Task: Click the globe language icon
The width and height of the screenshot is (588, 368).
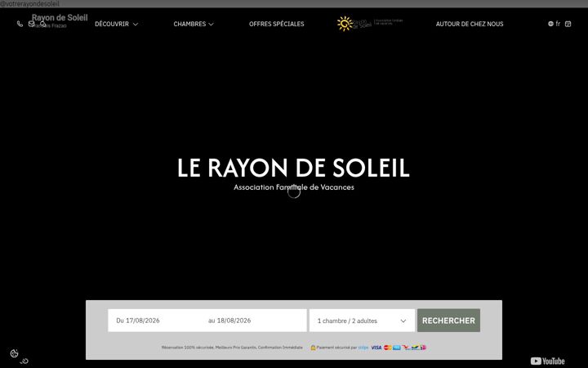Action: point(550,24)
